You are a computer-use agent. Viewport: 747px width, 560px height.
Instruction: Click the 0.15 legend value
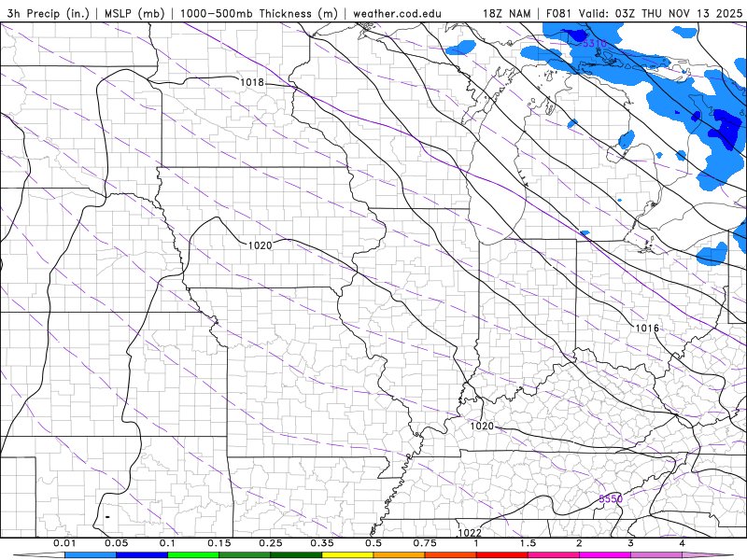click(219, 543)
